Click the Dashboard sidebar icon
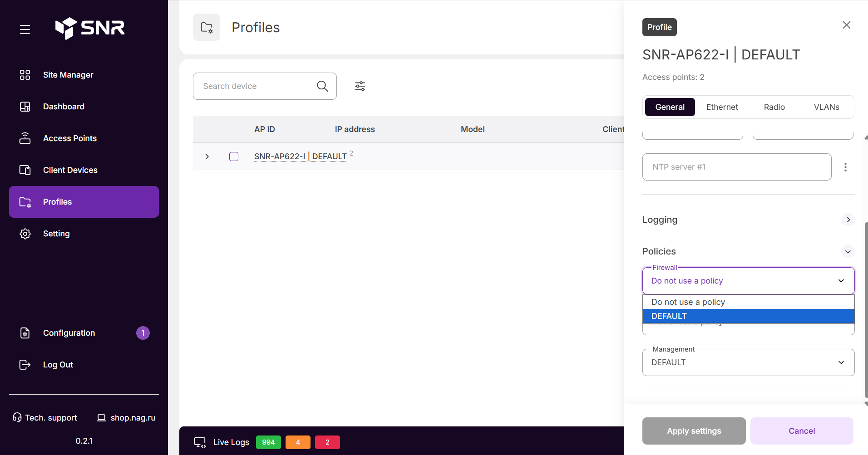This screenshot has width=868, height=455. 25,107
